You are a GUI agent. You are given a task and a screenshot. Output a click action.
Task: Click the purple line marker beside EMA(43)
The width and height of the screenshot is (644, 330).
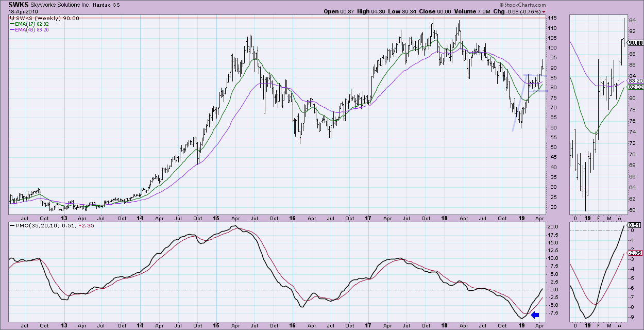[x=12, y=30]
